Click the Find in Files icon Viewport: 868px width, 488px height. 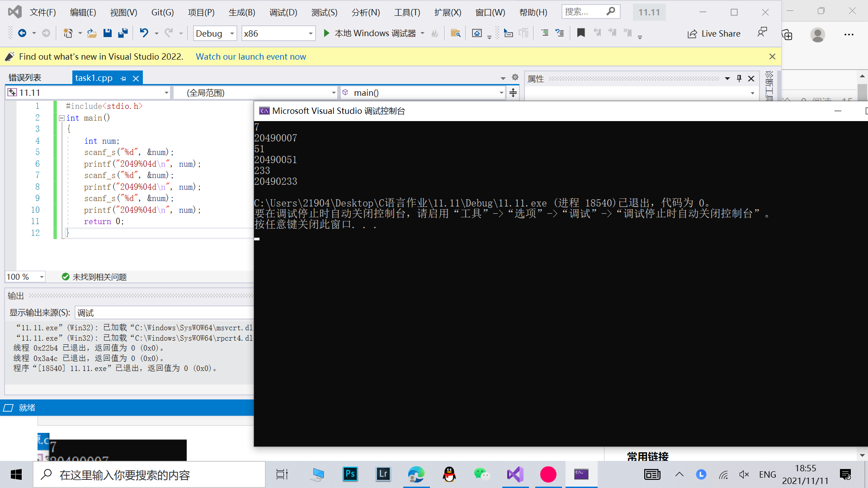[x=455, y=33]
